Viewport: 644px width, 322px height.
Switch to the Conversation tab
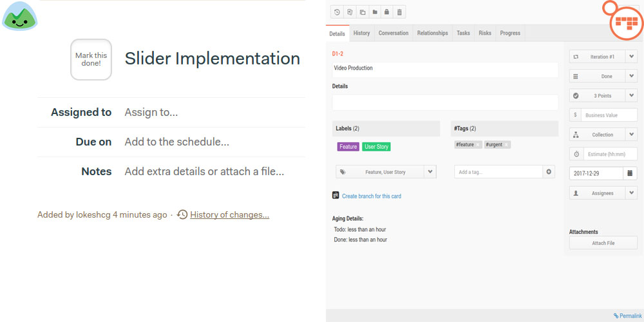[393, 33]
